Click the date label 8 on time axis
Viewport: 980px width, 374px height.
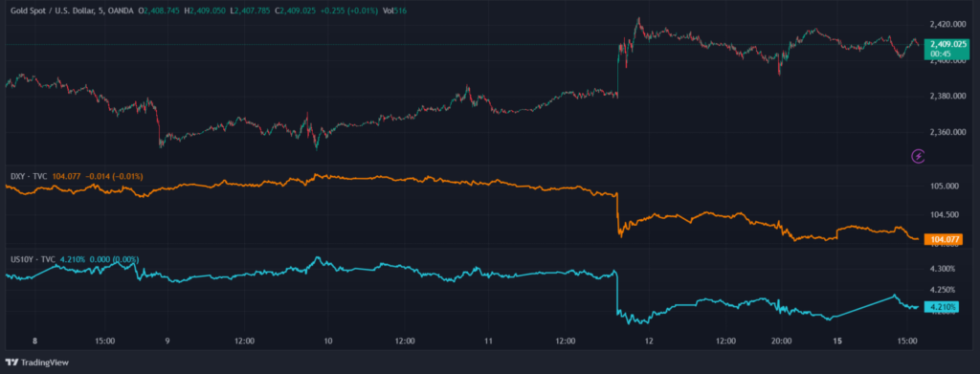35,341
